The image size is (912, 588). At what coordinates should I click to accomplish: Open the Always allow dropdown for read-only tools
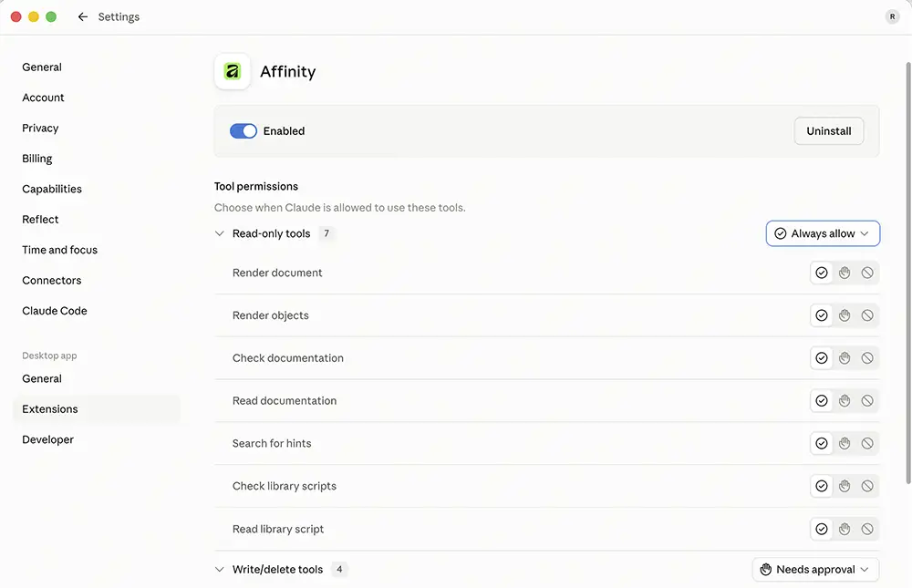click(823, 233)
